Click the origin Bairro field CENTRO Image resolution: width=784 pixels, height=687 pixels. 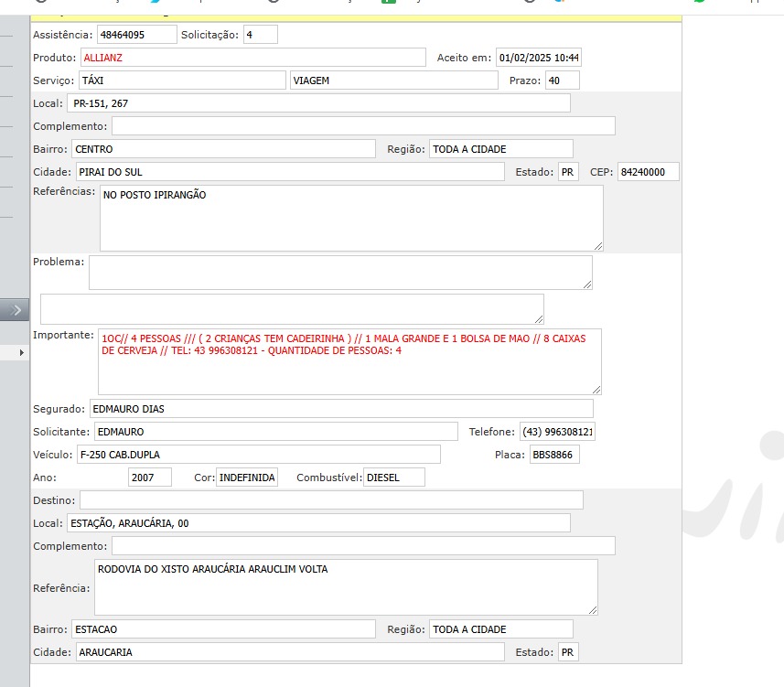pyautogui.click(x=223, y=149)
